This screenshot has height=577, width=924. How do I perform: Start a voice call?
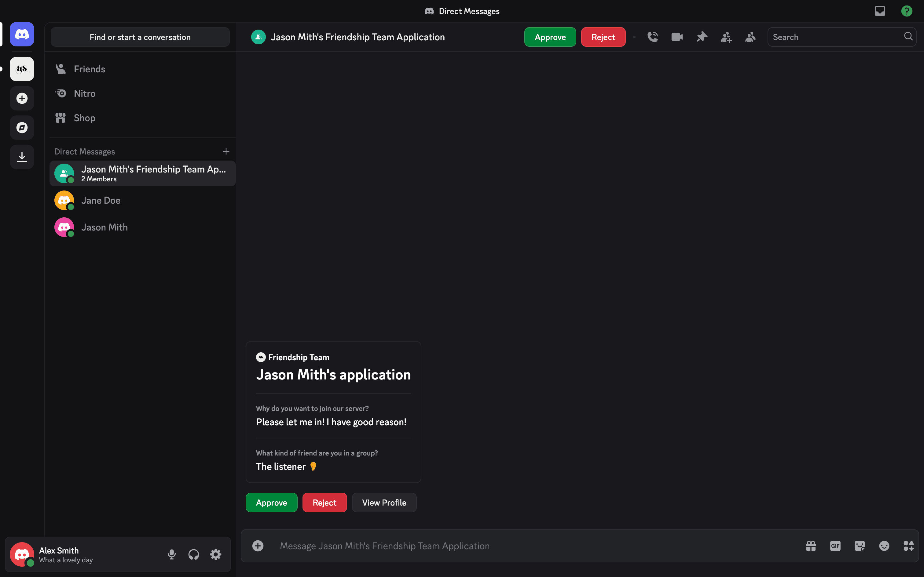pyautogui.click(x=653, y=37)
